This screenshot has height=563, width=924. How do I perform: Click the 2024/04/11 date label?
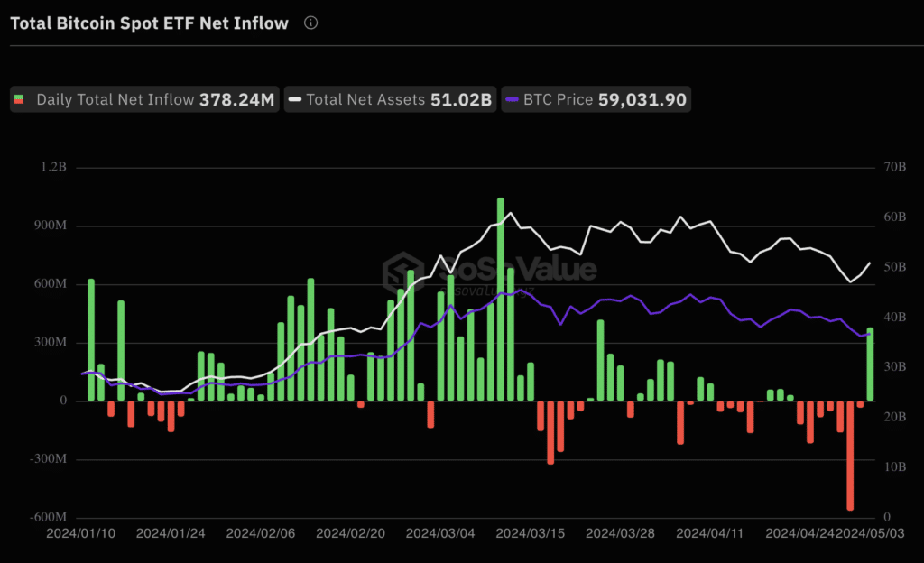pos(709,533)
